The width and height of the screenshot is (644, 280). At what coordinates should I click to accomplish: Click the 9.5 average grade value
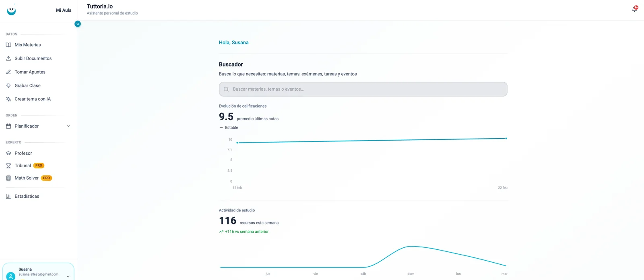pyautogui.click(x=226, y=117)
